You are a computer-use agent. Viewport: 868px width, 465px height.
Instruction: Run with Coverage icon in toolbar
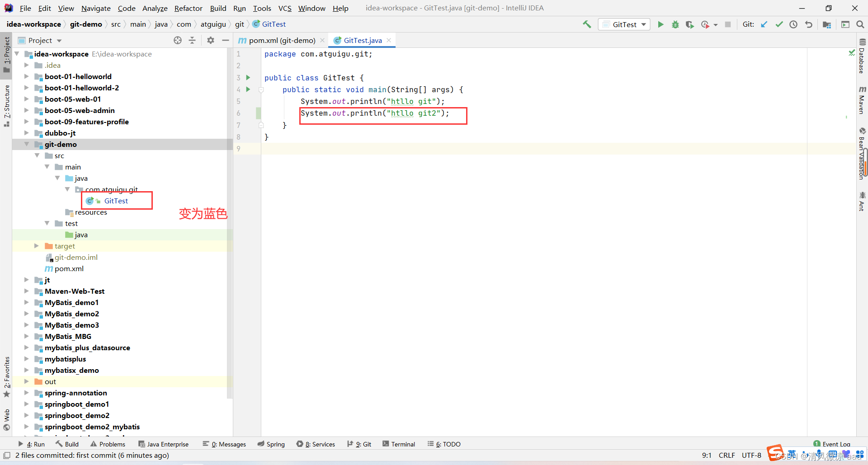(x=689, y=24)
